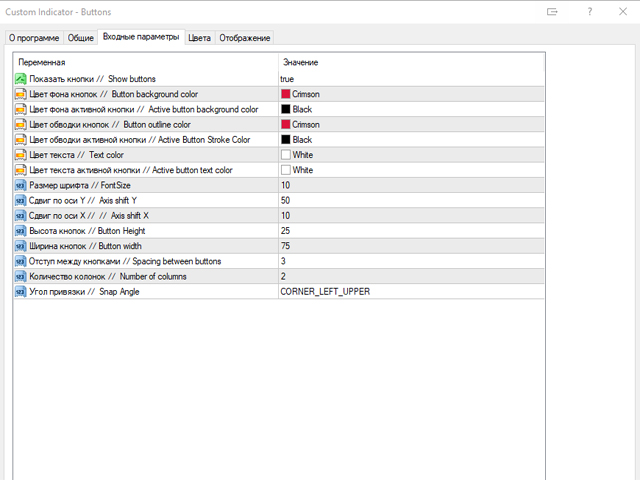Click the integer icon beside Button Height
The image size is (640, 480).
click(x=20, y=231)
